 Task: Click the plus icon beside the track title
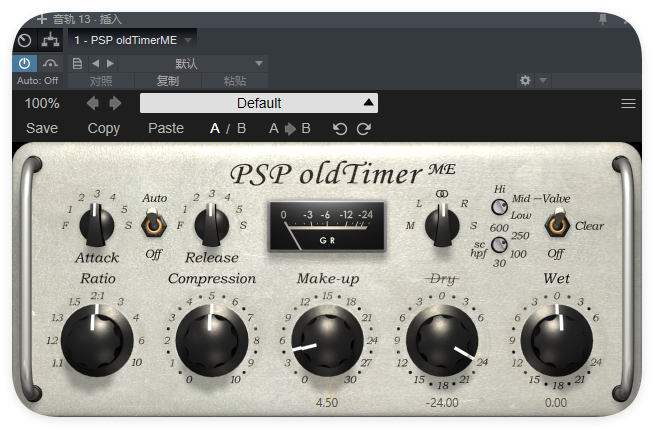[x=42, y=19]
